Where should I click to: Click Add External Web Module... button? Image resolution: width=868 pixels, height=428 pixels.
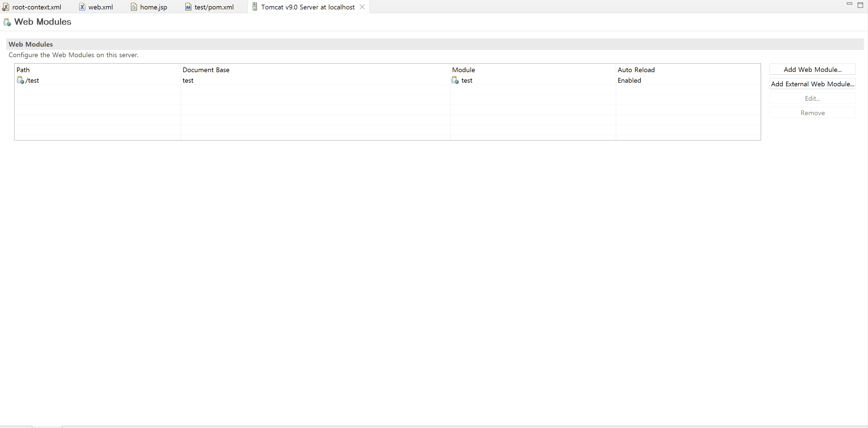[x=812, y=84]
